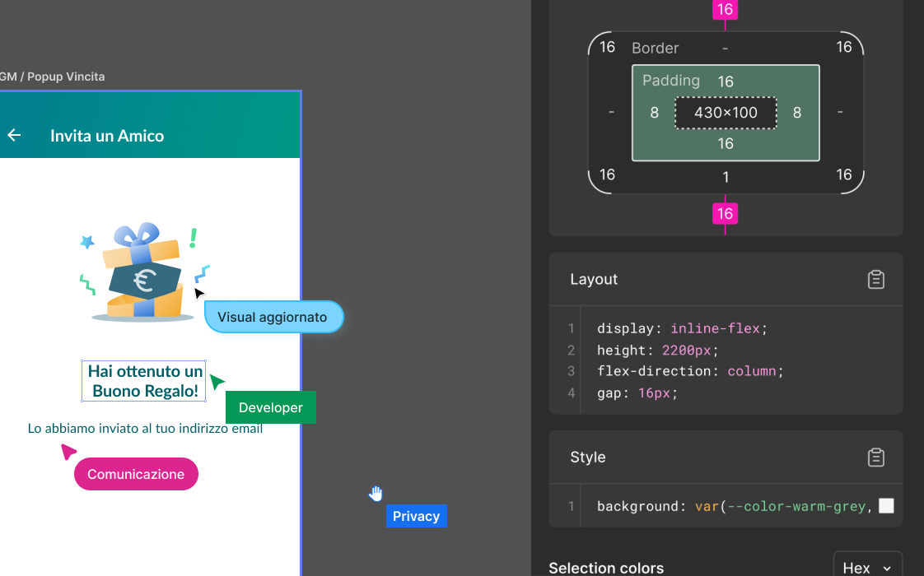The image size is (924, 576).
Task: Click the gift box illustration
Action: click(x=144, y=272)
